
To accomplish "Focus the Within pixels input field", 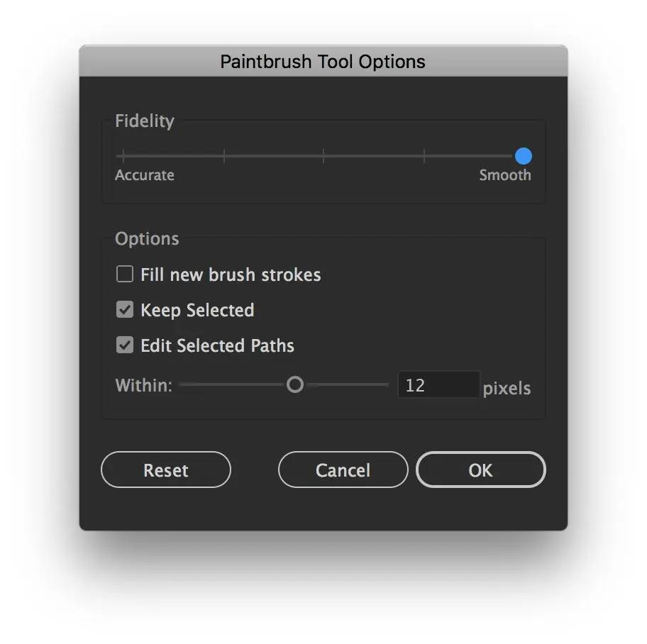I will tap(438, 385).
